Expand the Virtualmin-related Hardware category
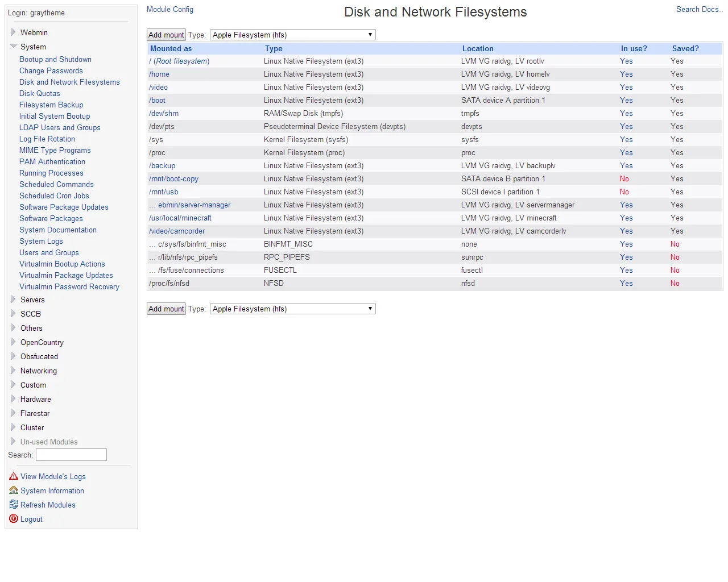The image size is (728, 582). pyautogui.click(x=13, y=399)
